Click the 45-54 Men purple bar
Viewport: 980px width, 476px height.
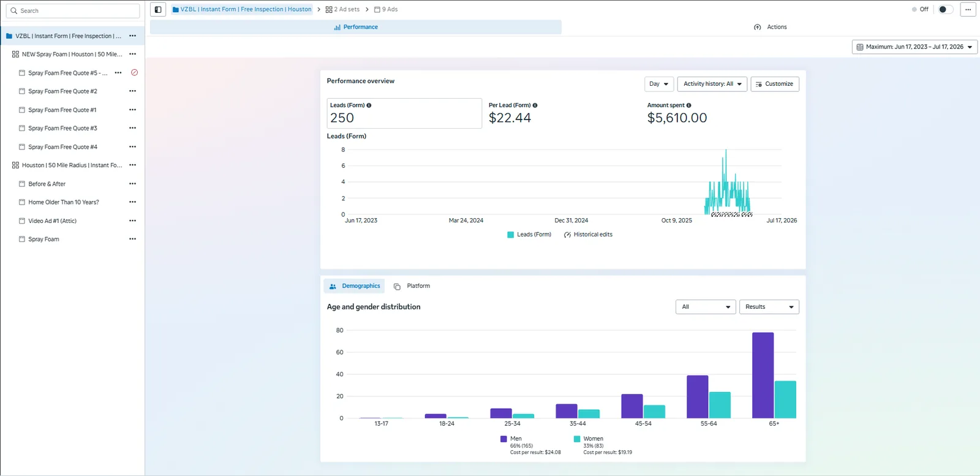pos(631,406)
